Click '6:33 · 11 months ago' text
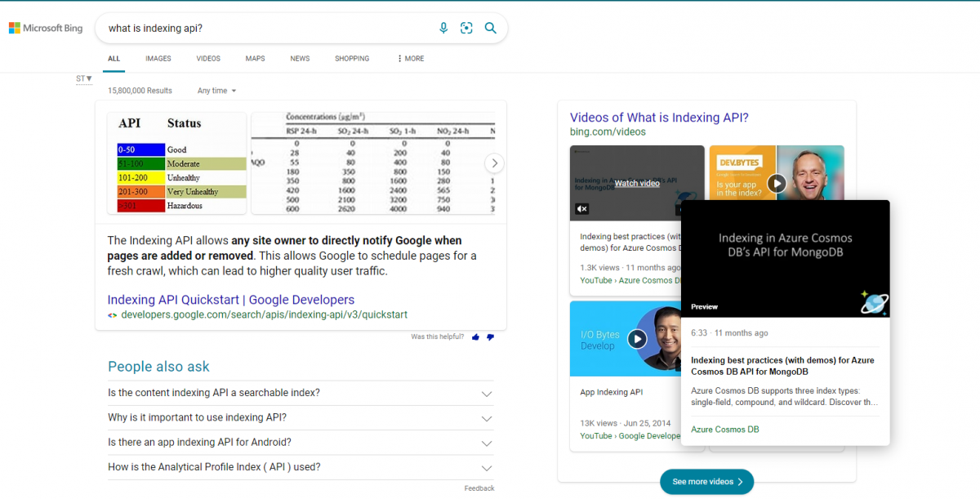This screenshot has height=499, width=980. click(729, 333)
